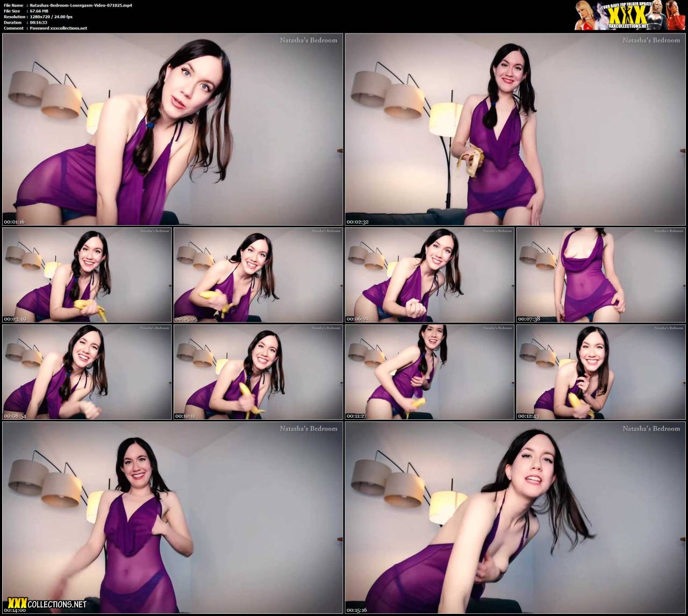
Task: Select the large frame at 00:14:00
Action: [172, 518]
